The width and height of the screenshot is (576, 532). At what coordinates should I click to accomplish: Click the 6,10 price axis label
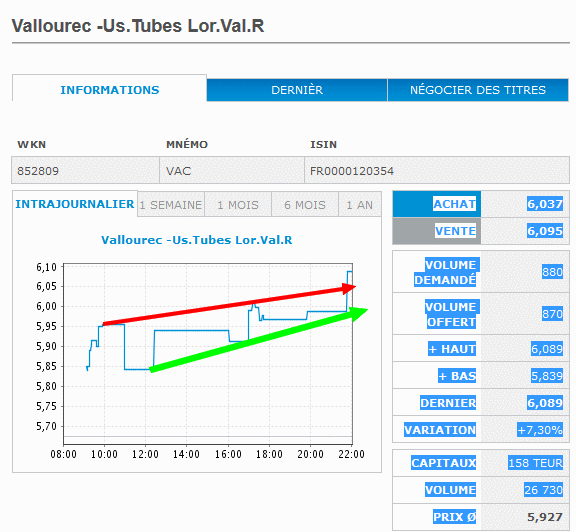[x=46, y=267]
